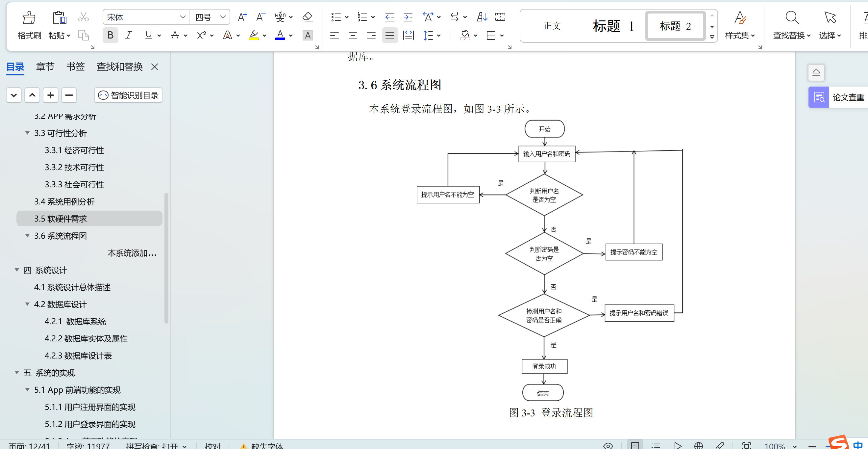Toggle underline formatting

coord(148,35)
